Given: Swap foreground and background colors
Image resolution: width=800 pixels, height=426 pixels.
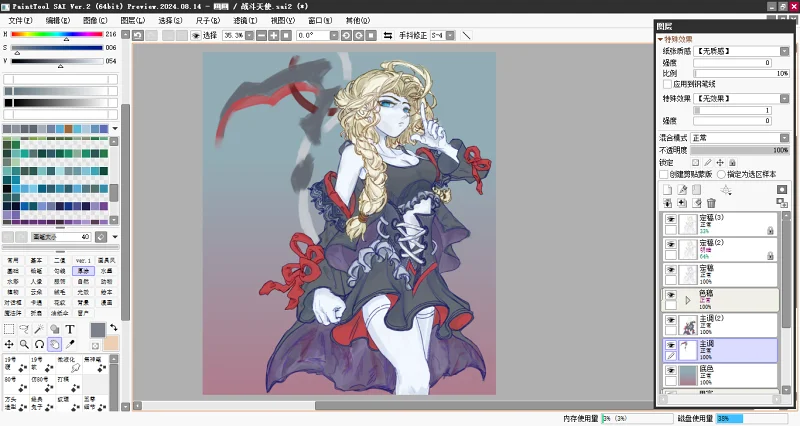Looking at the screenshot, I should pos(113,328).
